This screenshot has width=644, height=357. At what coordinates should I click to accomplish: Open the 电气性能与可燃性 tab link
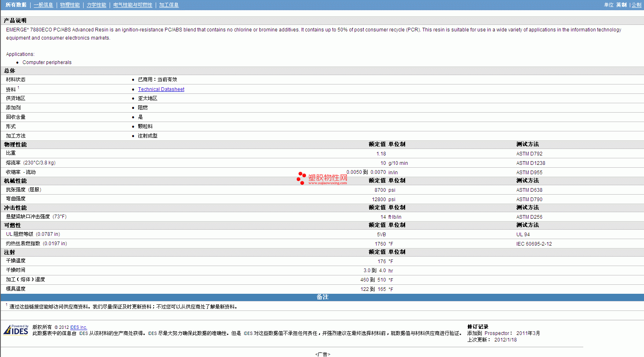(133, 5)
